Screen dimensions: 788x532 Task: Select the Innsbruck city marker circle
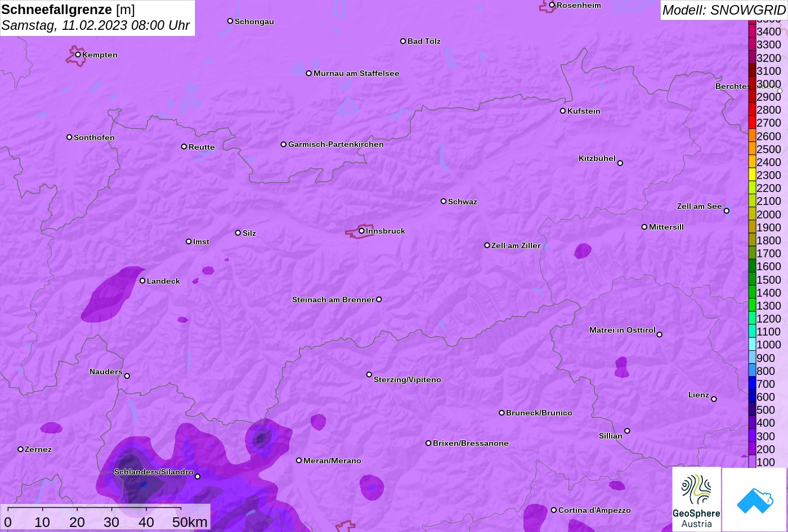pyautogui.click(x=361, y=231)
